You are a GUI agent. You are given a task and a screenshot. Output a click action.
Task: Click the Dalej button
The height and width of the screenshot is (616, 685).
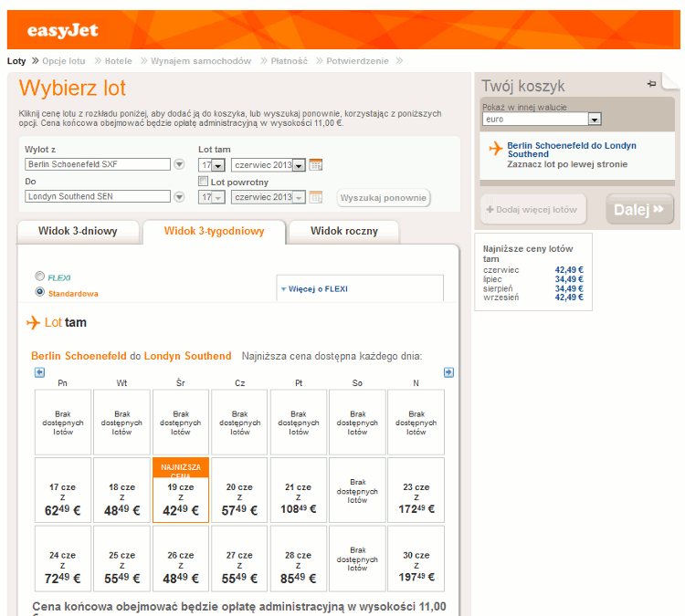[x=639, y=210]
